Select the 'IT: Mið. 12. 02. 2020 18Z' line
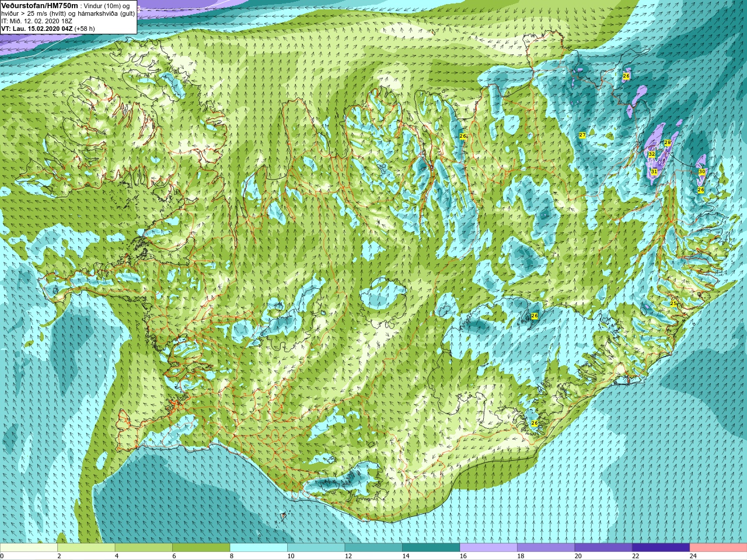The width and height of the screenshot is (747, 560). [x=37, y=21]
